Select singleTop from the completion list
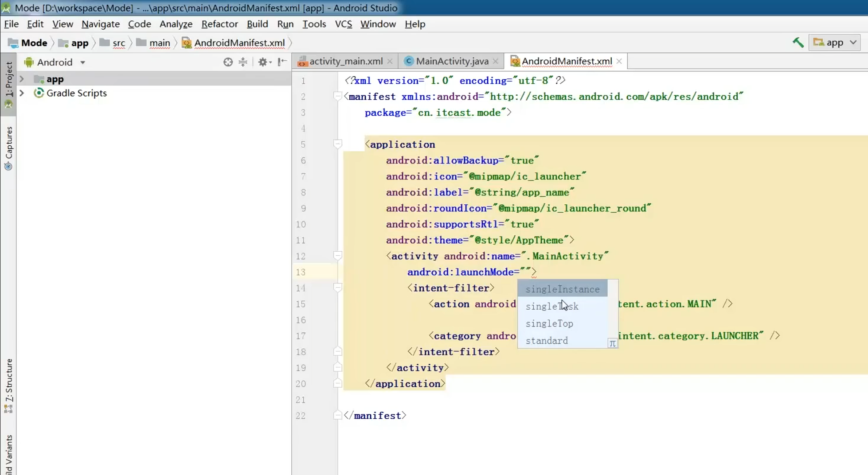 coord(549,323)
